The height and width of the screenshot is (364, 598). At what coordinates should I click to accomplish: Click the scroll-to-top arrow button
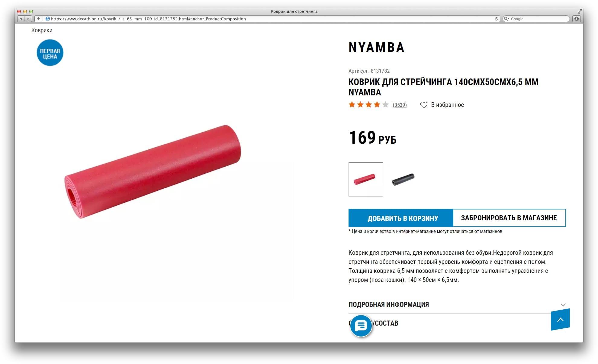(x=560, y=320)
